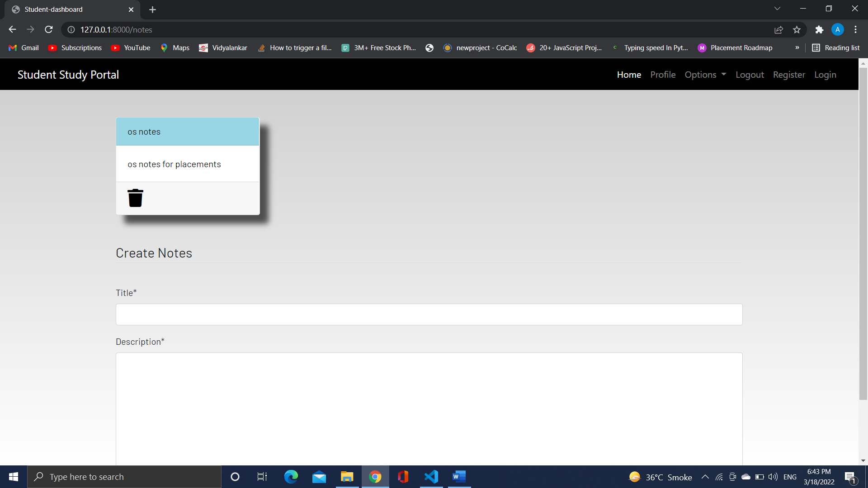Open the Profile nav item
Screen dimensions: 868x488
(663, 75)
